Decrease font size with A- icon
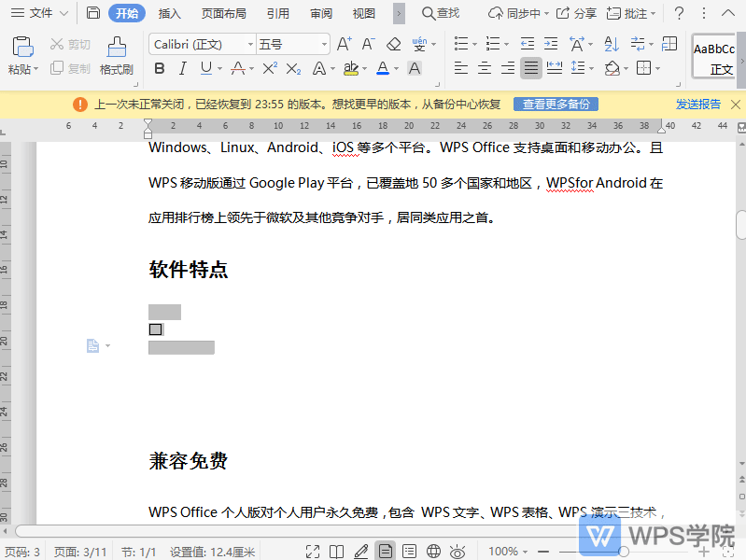 (368, 44)
